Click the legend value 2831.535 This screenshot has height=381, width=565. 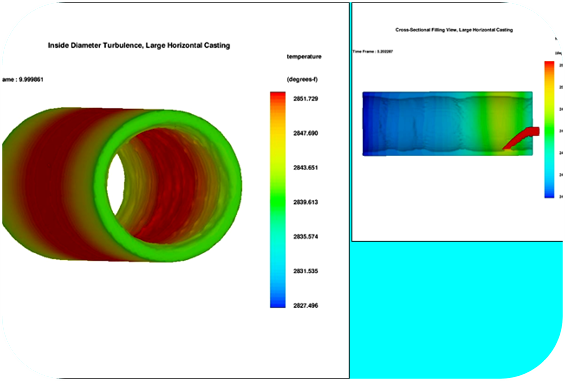click(x=306, y=271)
